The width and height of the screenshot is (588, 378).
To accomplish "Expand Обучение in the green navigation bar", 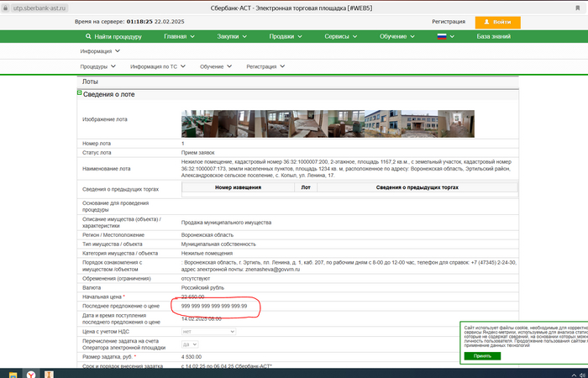I will 396,36.
